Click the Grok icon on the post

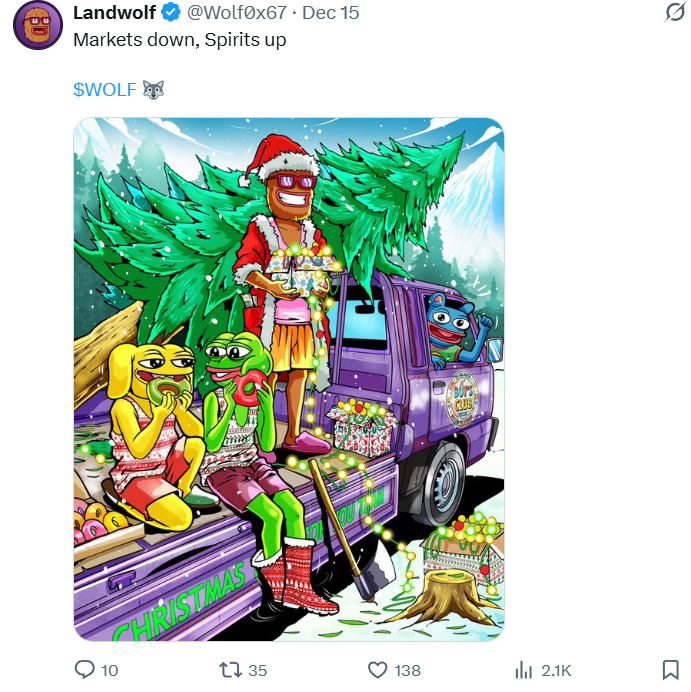point(675,13)
